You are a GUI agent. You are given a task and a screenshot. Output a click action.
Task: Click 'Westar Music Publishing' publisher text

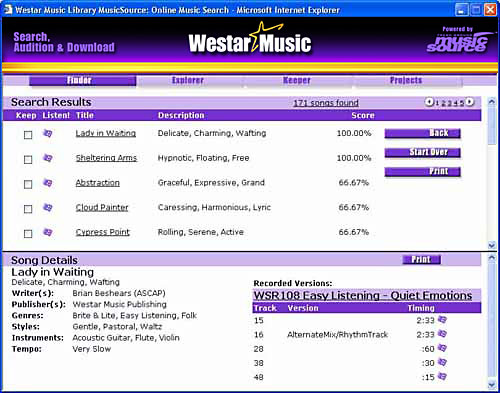tap(120, 304)
